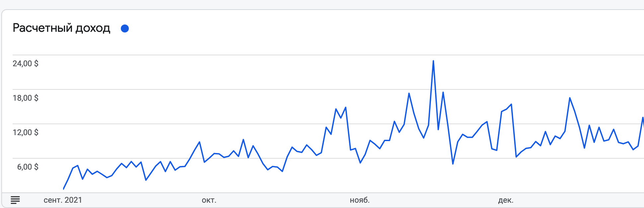Select the нояб. timeline label
The height and width of the screenshot is (208, 644).
360,200
